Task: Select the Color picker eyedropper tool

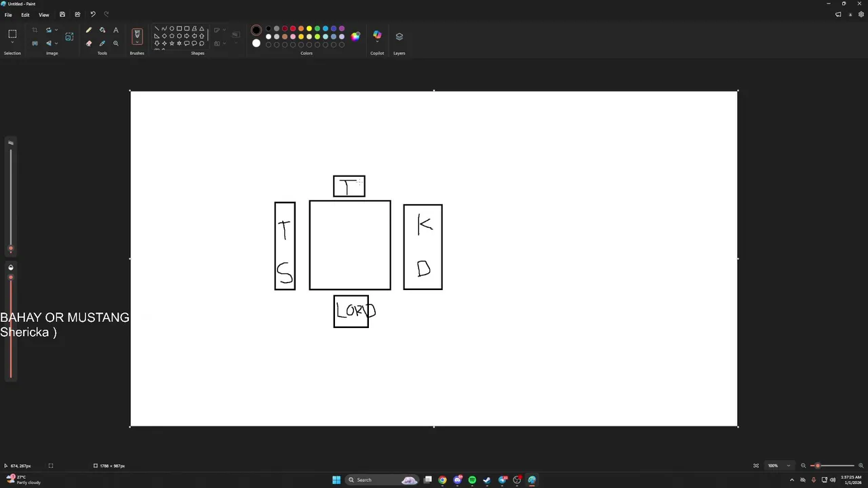Action: pyautogui.click(x=102, y=43)
